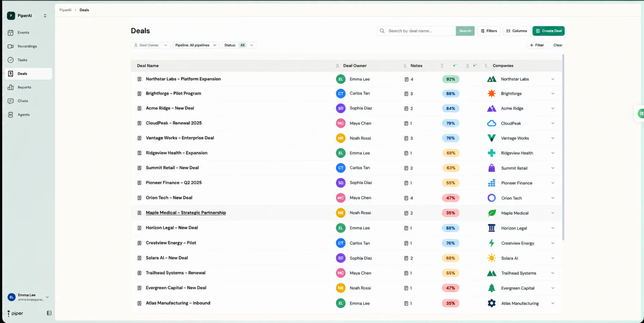644x323 pixels.
Task: Click the CloudPeak cloud logo
Action: [491, 123]
